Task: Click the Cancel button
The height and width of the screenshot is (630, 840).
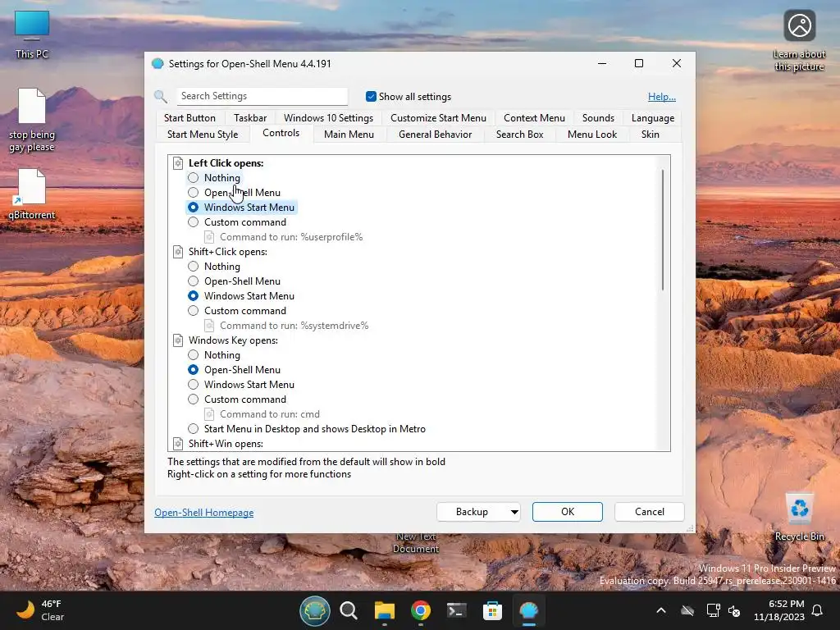Action: tap(650, 512)
